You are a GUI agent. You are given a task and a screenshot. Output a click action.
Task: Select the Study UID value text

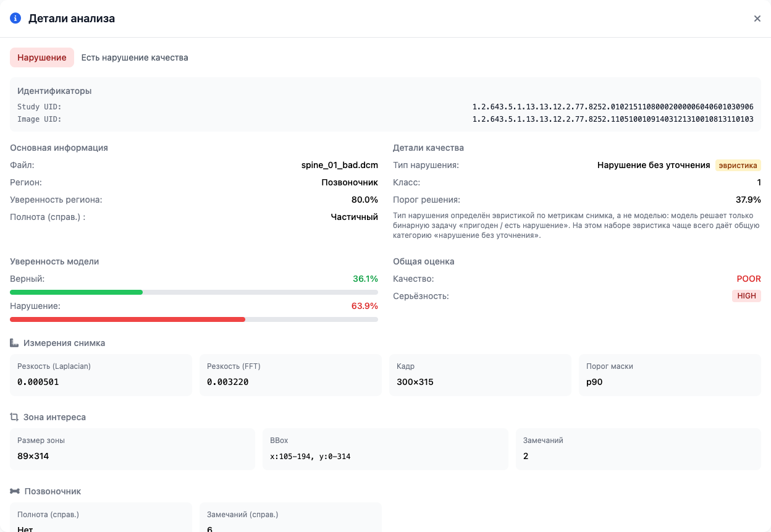613,107
